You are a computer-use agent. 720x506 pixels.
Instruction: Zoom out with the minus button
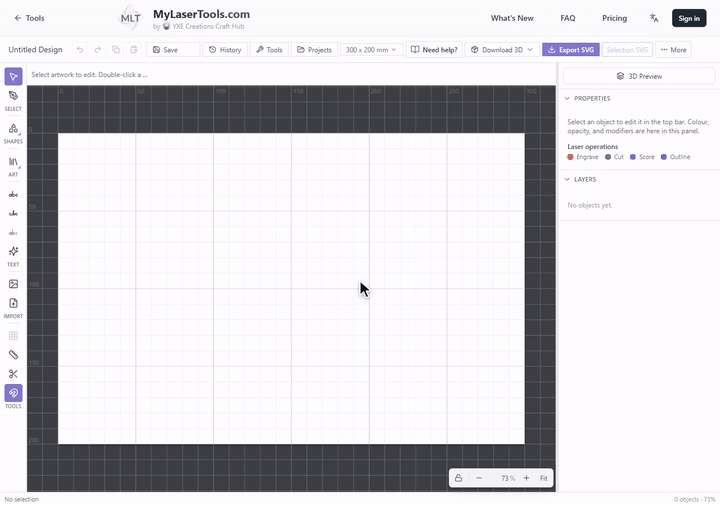point(479,478)
